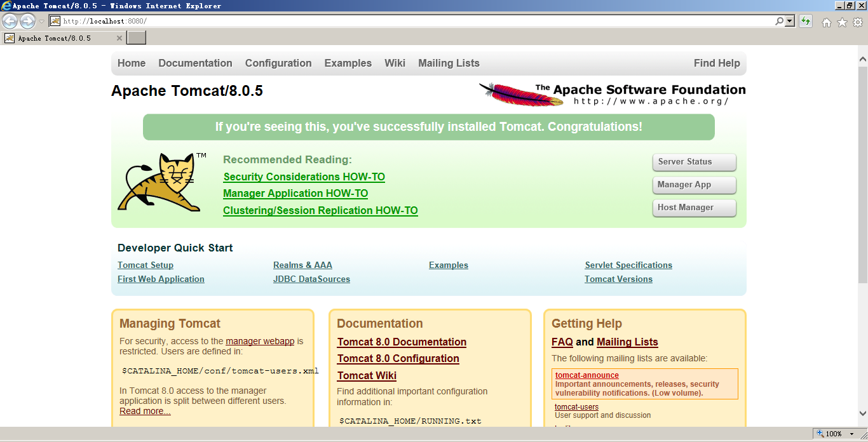Open Mailing Lists link in Getting Help

click(x=627, y=342)
